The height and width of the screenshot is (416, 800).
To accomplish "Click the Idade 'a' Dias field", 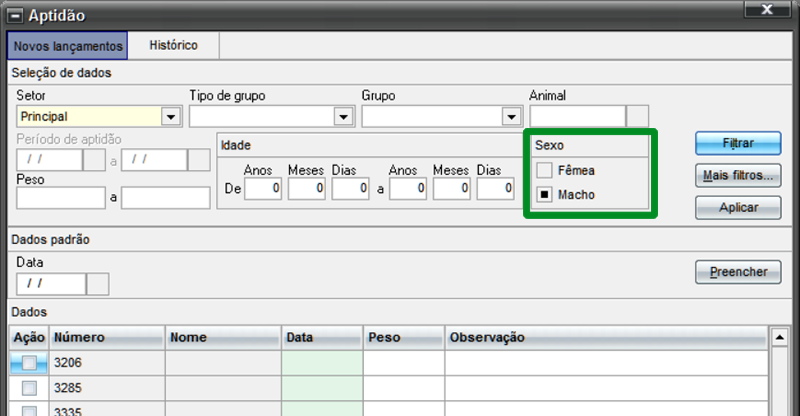I will tap(495, 189).
